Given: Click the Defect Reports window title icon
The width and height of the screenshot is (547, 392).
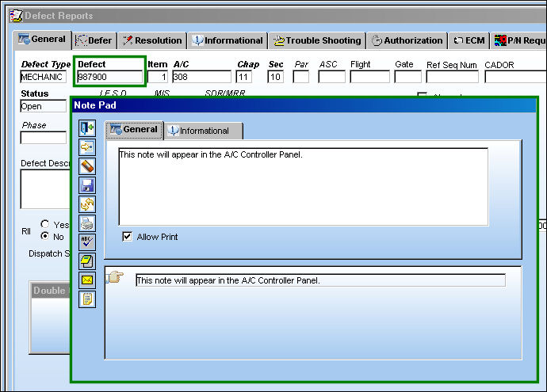Looking at the screenshot, I should 16,16.
